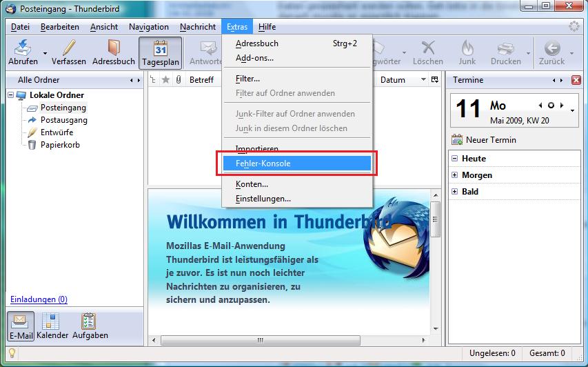Click the attachment paperclip column header
588x367 pixels.
tap(179, 79)
